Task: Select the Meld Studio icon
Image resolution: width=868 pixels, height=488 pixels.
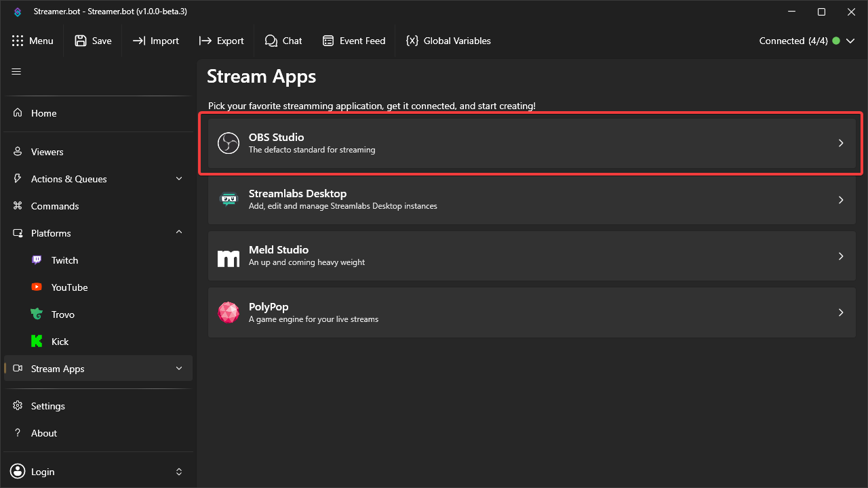Action: click(229, 256)
